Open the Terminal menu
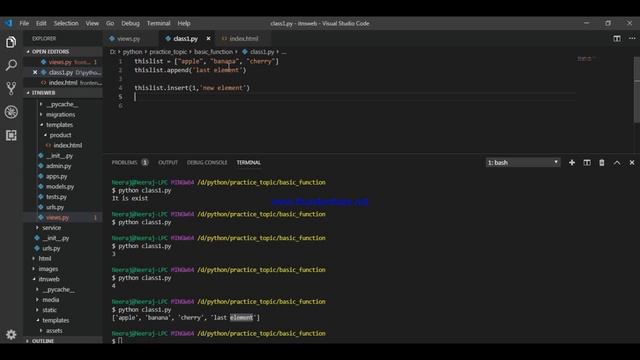The width and height of the screenshot is (640, 360). tap(158, 23)
